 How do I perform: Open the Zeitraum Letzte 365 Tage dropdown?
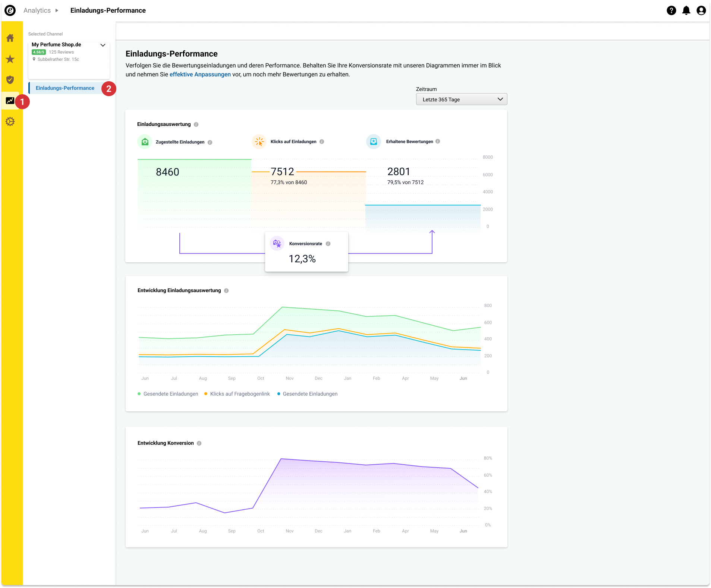click(461, 99)
